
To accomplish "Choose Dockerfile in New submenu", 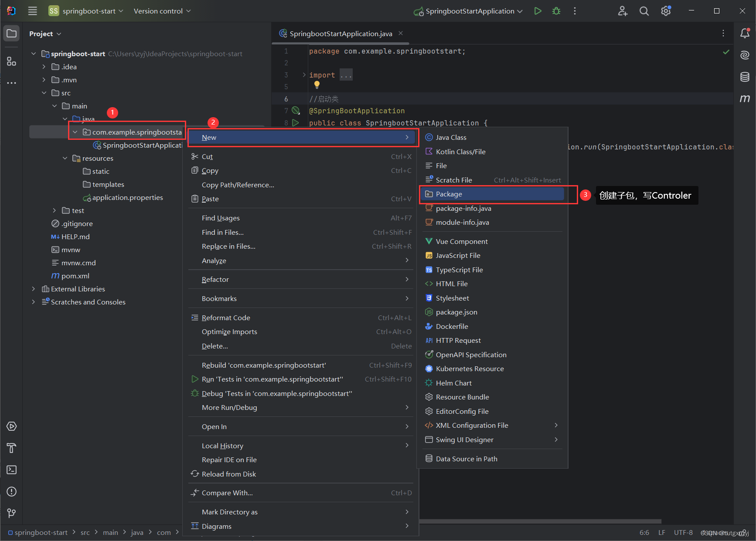I will [x=492, y=326].
